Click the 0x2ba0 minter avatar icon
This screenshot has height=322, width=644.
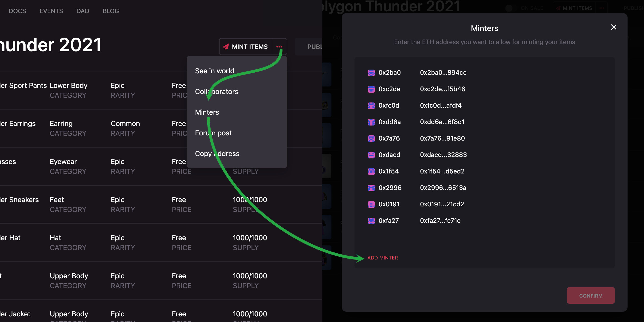click(371, 73)
